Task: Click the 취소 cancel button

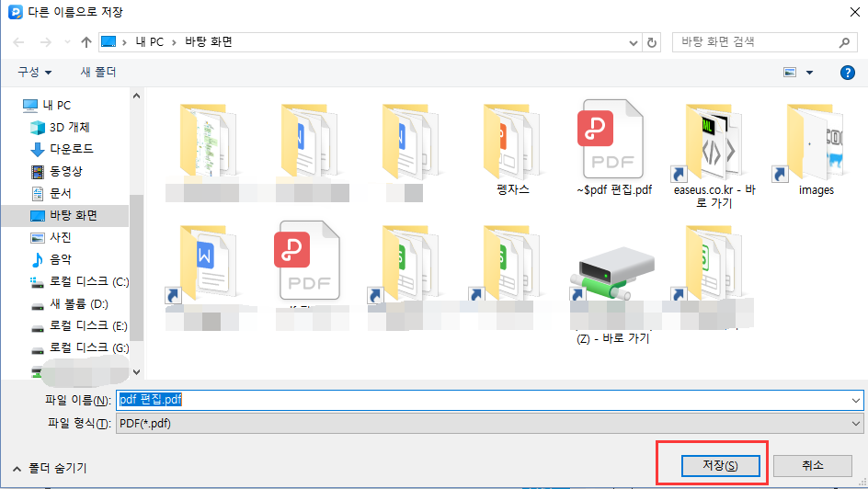Action: 812,466
